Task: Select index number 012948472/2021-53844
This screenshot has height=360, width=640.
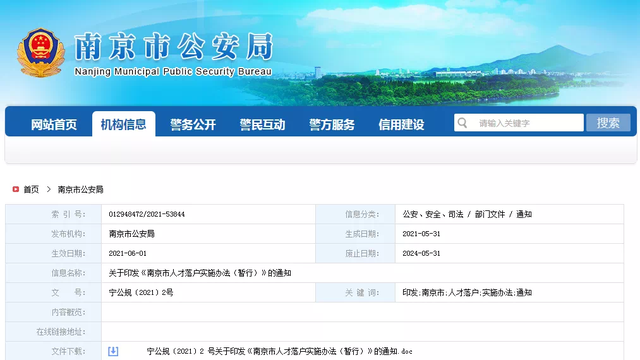Action: coord(147,214)
